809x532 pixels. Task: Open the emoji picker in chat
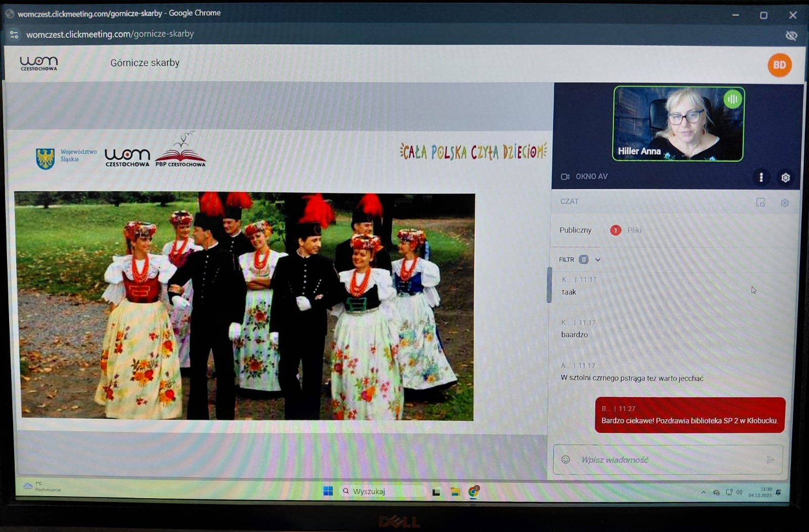pyautogui.click(x=566, y=459)
